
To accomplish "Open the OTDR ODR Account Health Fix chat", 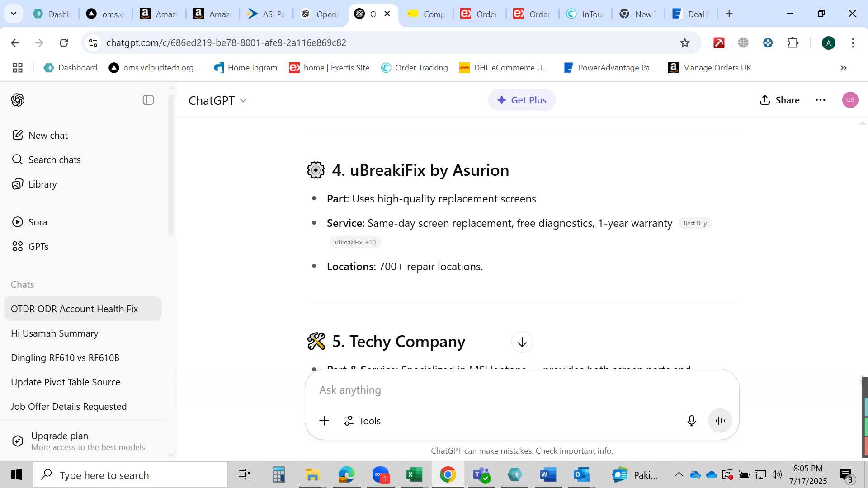I will click(x=83, y=309).
